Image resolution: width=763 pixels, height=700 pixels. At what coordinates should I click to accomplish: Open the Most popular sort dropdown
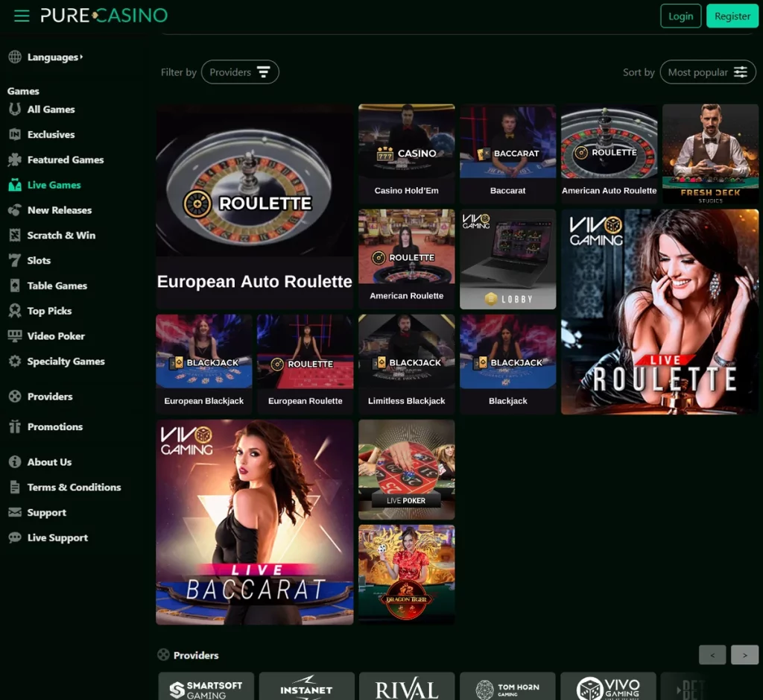707,72
